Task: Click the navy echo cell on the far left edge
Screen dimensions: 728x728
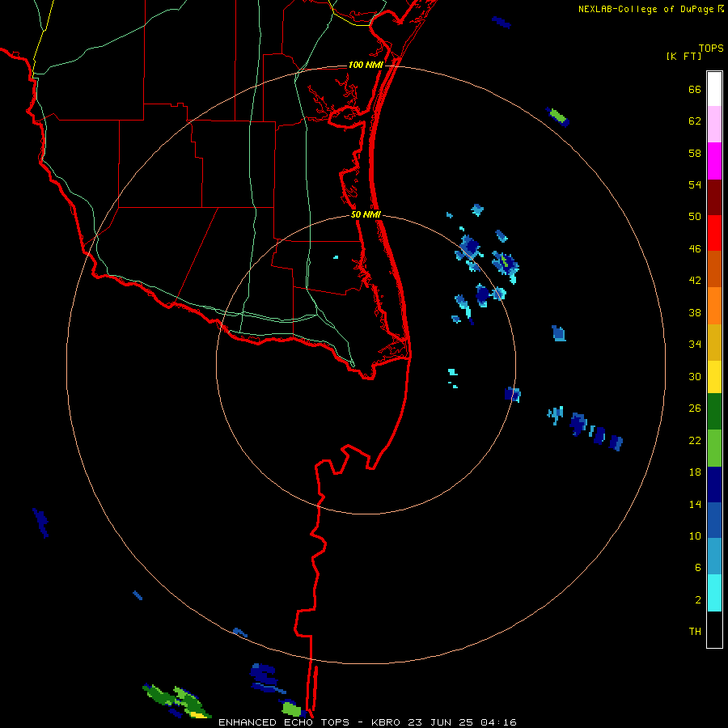Action: (x=41, y=523)
